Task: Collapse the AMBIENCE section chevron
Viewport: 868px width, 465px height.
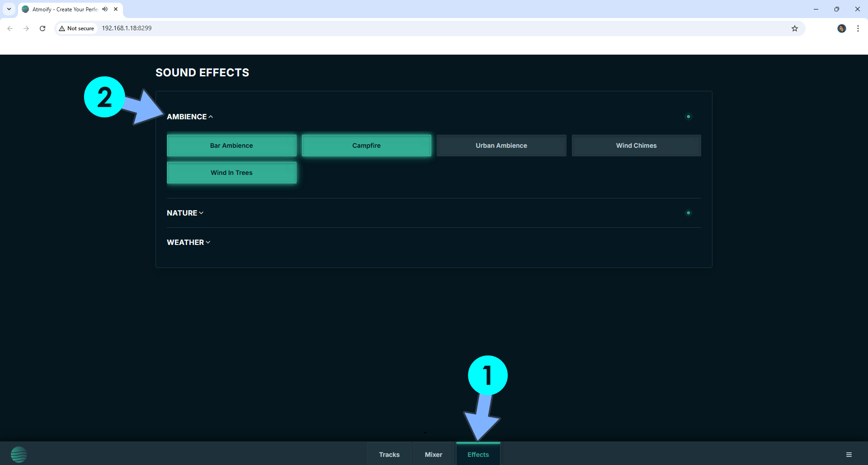Action: click(x=211, y=116)
